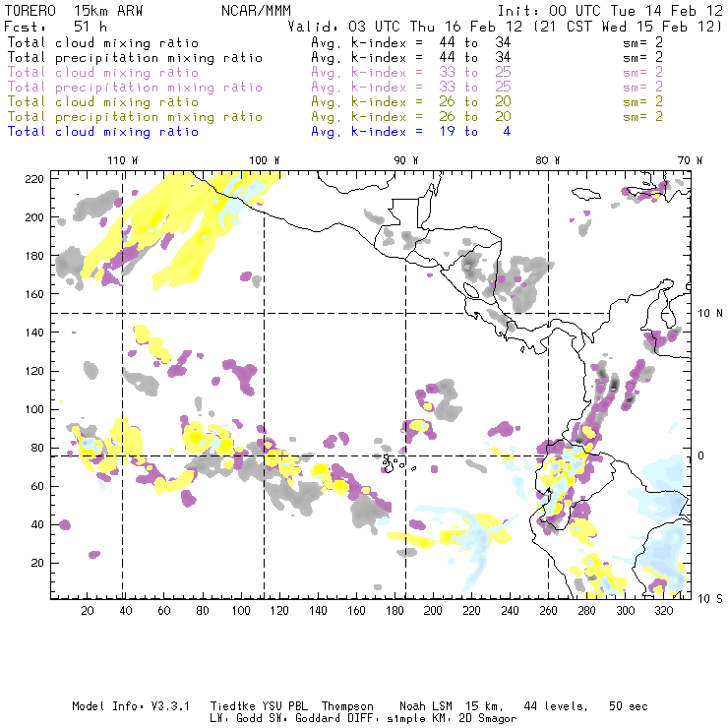The image size is (728, 728).
Task: Select the 'Fcst: 51 h' forecast hour text
Action: (x=56, y=27)
